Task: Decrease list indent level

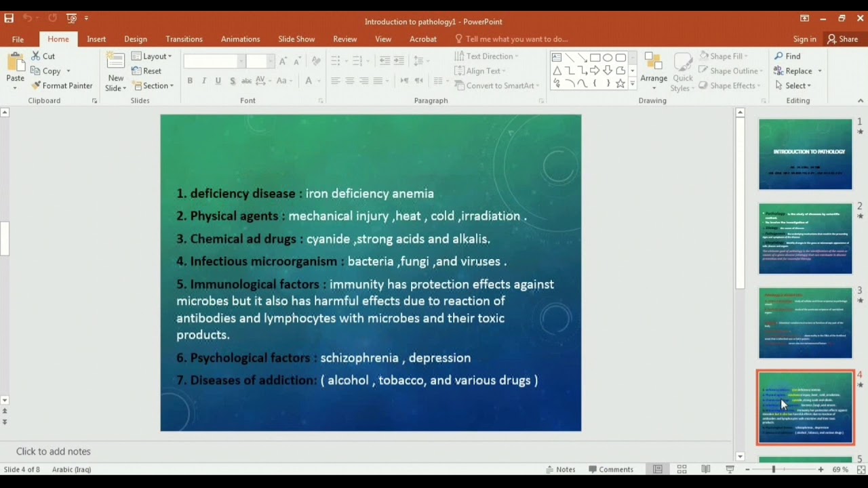Action: (384, 60)
